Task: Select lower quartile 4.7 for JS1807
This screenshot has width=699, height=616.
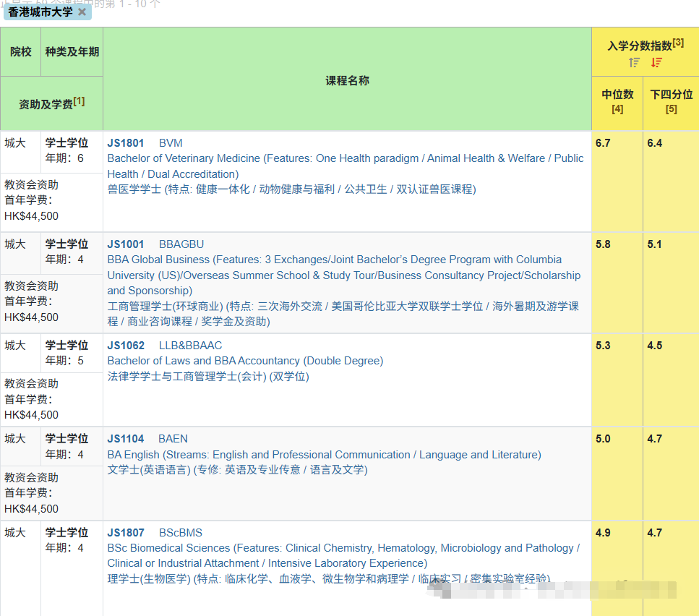Action: click(654, 533)
